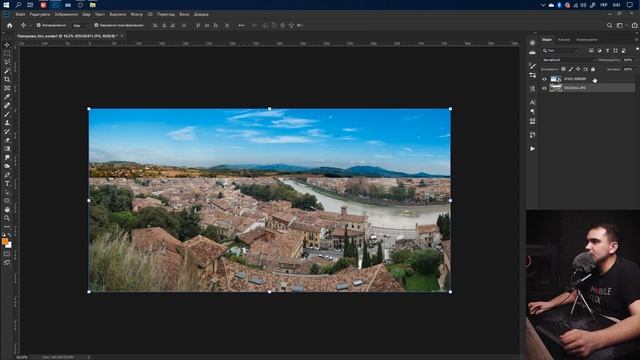Click the Home icon in options bar
Image resolution: width=640 pixels, height=360 pixels.
tap(9, 25)
